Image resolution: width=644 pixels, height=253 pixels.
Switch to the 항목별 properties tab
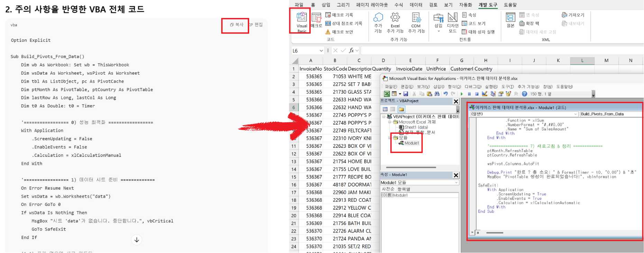click(404, 189)
